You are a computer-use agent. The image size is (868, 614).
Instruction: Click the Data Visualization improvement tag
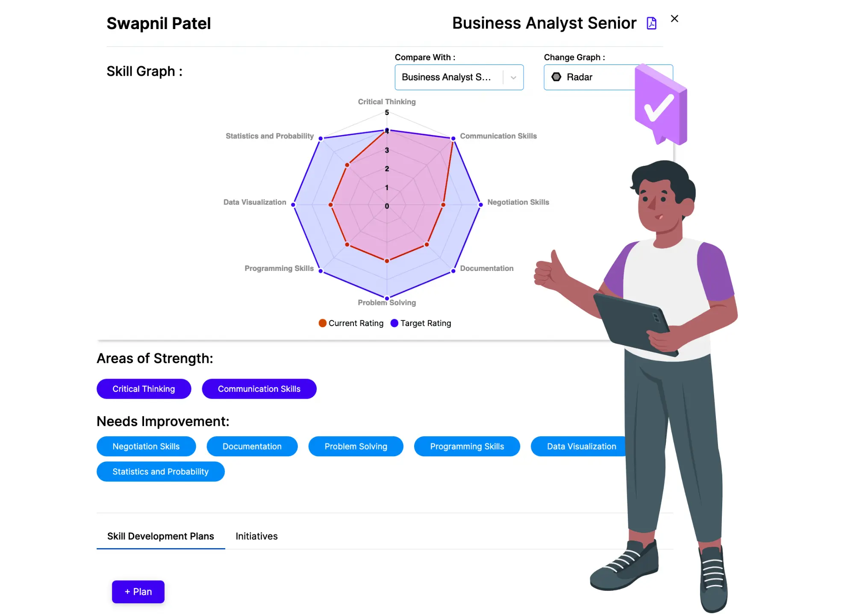pos(581,446)
